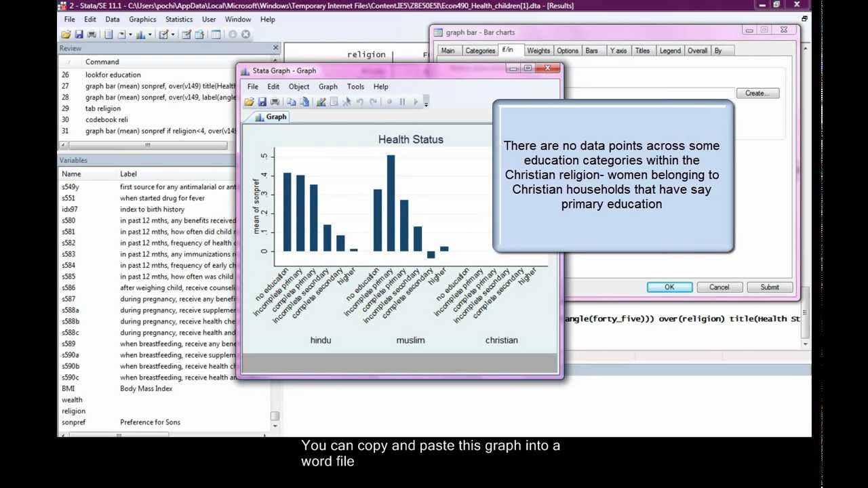Click Print icon in Stata Graph window
This screenshot has width=868, height=488.
[x=275, y=102]
